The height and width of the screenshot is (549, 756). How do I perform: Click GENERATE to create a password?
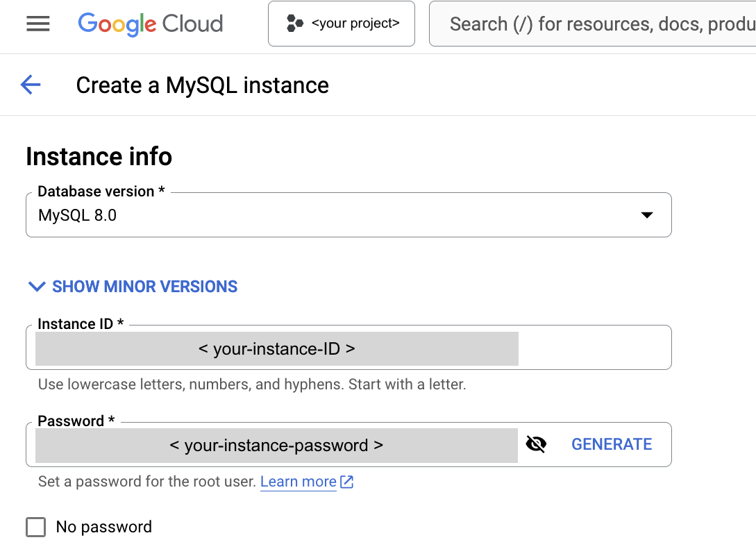click(612, 444)
